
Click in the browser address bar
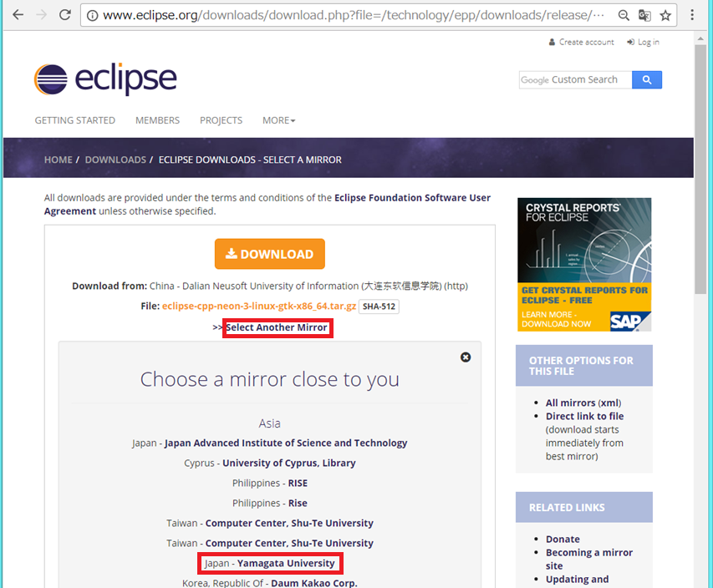334,14
